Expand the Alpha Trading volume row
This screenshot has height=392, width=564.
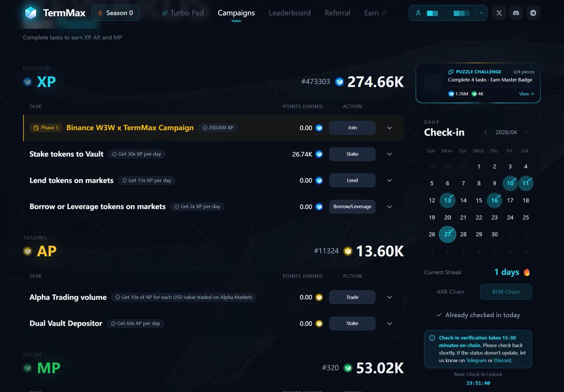tap(389, 297)
